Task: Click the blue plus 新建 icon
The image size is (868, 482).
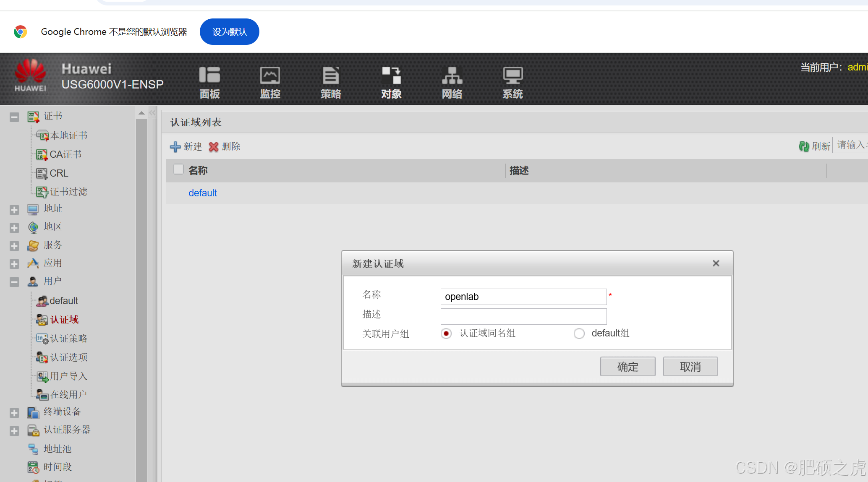Action: pyautogui.click(x=175, y=147)
